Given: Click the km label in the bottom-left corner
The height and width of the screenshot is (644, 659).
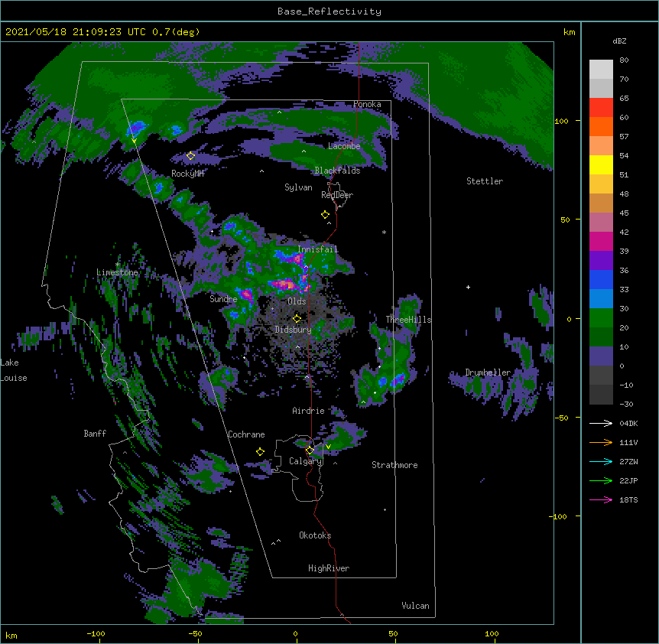Looking at the screenshot, I should (x=11, y=635).
